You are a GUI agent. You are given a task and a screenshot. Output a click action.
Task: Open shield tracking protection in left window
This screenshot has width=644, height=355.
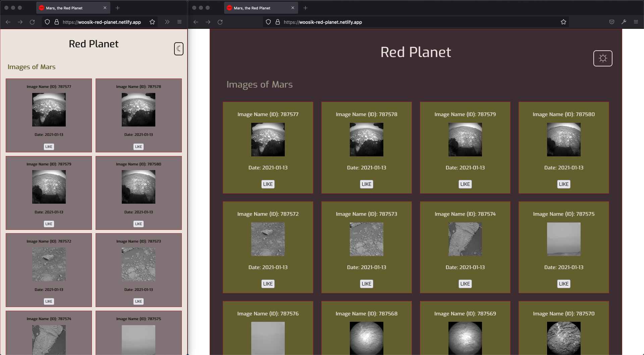[x=47, y=22]
